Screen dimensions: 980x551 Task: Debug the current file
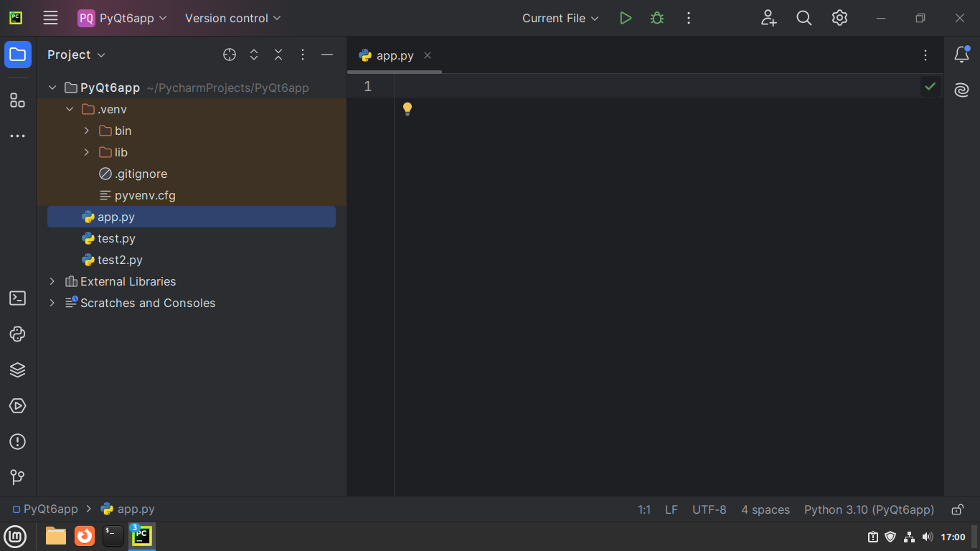[657, 18]
